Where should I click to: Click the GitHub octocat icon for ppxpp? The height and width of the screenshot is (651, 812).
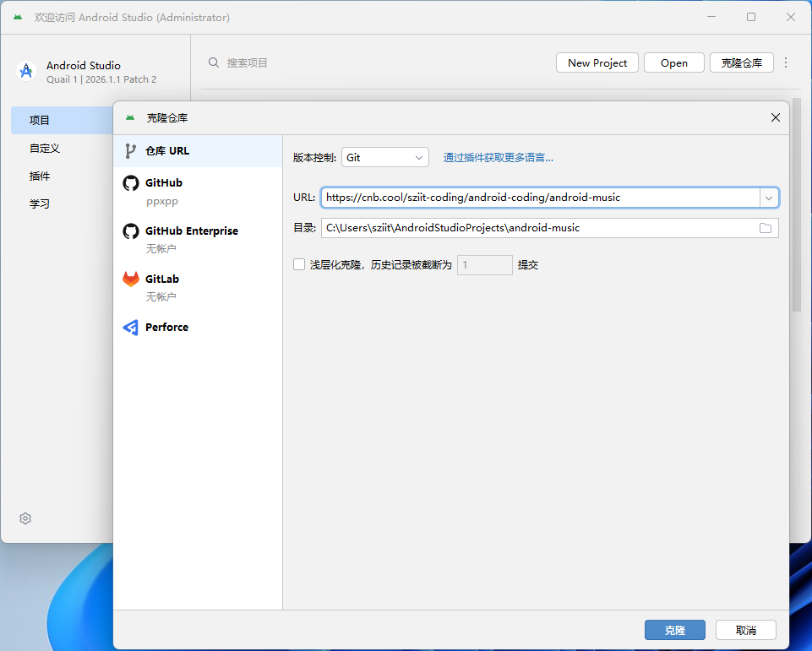click(130, 183)
